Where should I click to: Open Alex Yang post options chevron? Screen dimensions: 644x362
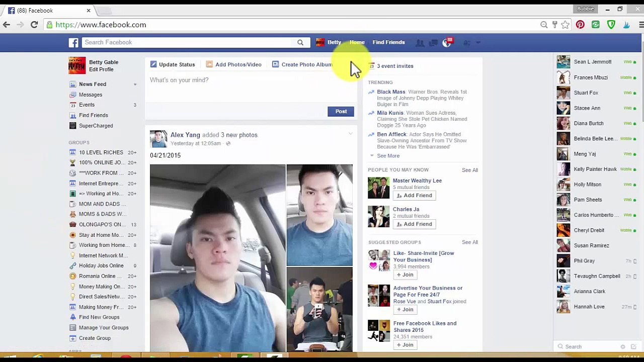click(x=350, y=134)
